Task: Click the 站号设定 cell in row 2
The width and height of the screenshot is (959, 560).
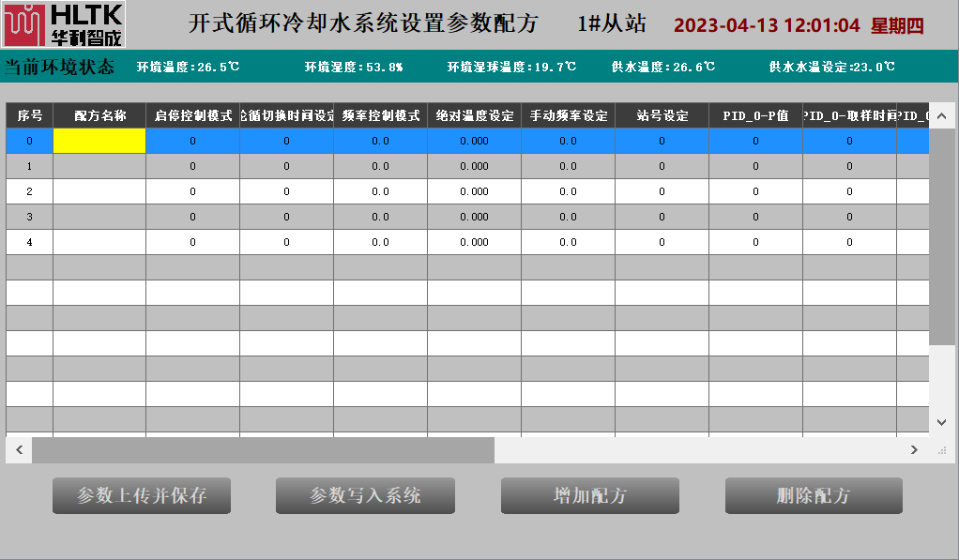Action: [662, 191]
